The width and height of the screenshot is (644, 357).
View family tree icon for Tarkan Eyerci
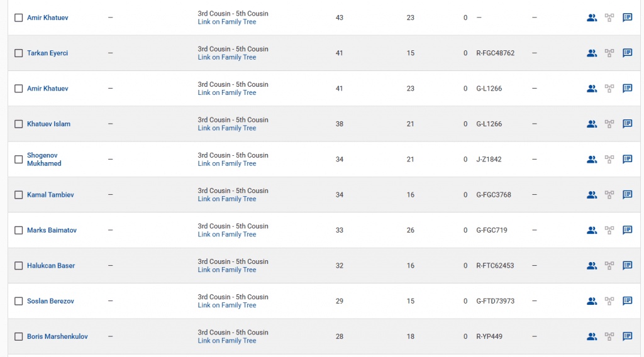pos(609,53)
